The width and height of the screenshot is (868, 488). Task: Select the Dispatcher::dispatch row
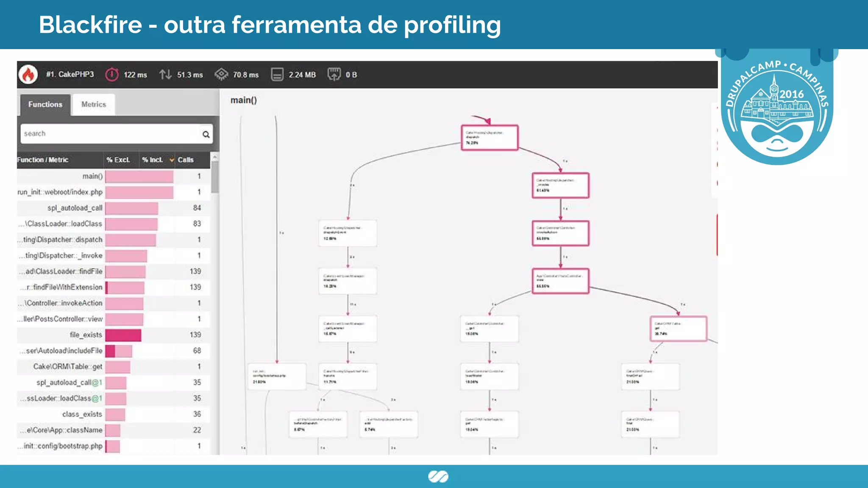pyautogui.click(x=114, y=240)
